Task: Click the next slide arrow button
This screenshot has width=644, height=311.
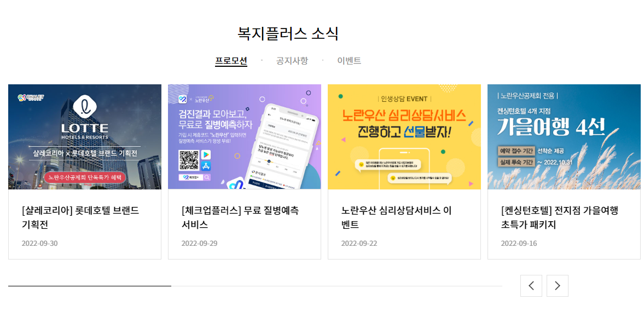Action: tap(558, 285)
